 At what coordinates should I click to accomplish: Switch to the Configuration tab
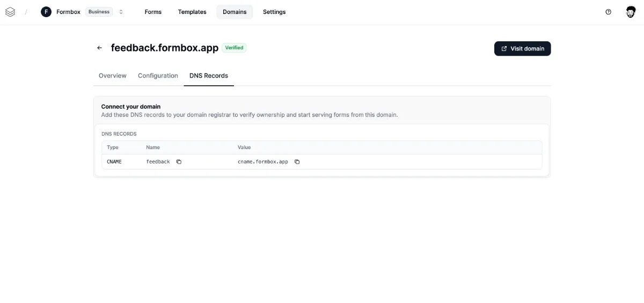158,76
